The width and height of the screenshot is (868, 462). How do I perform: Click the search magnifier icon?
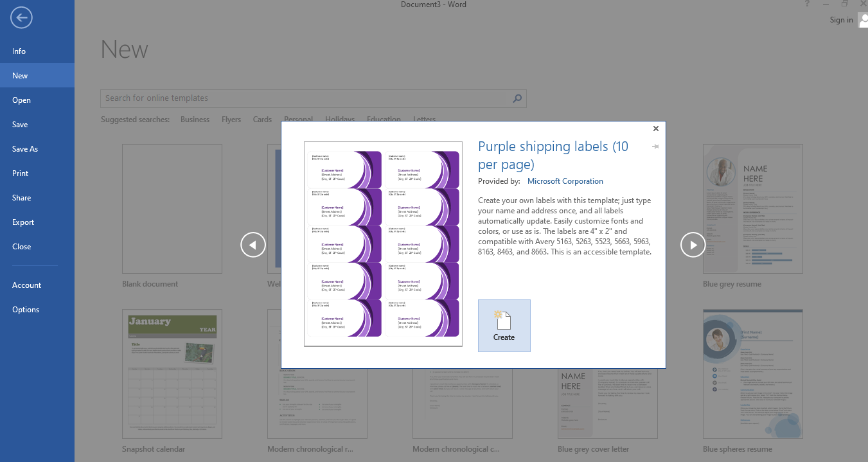(517, 98)
